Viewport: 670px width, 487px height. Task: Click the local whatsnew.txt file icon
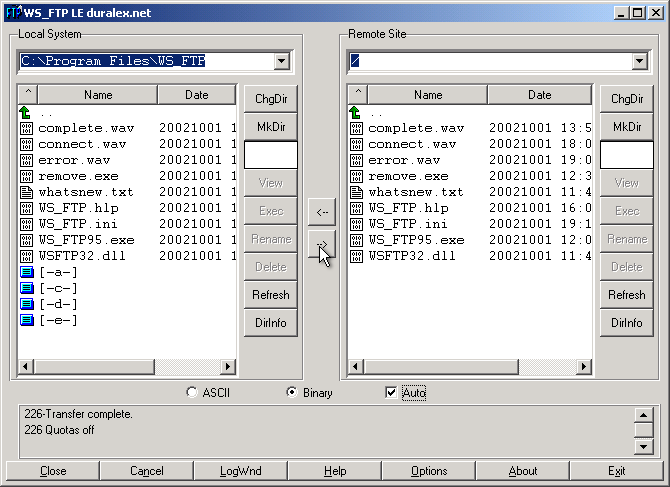[x=26, y=192]
